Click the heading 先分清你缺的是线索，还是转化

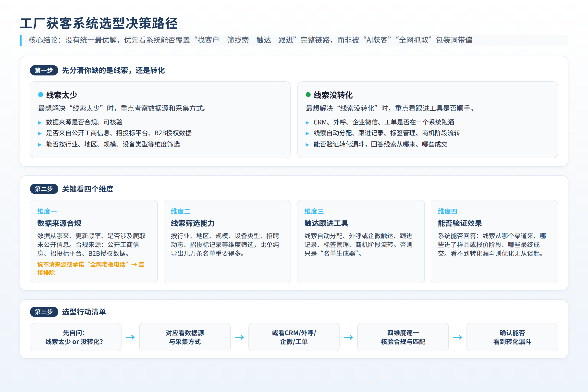113,70
